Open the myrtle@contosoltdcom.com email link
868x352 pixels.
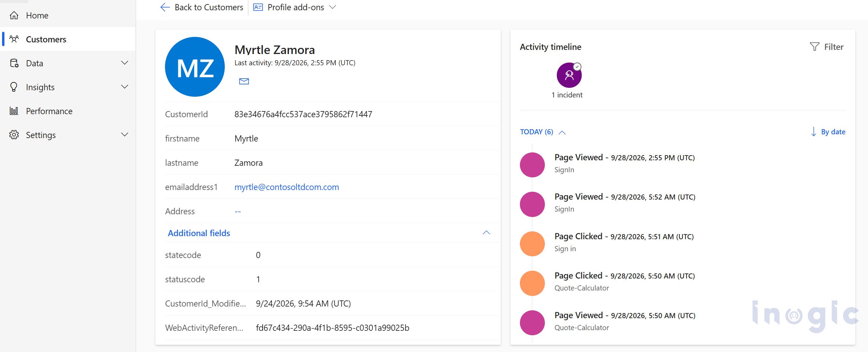(287, 187)
